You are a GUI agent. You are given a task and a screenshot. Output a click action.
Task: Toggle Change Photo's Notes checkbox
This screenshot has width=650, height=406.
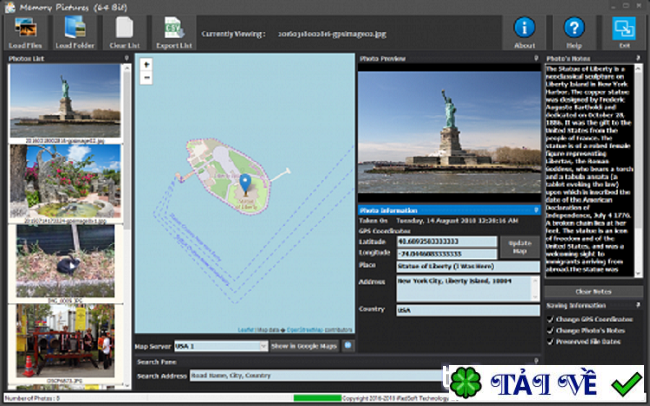coord(549,329)
